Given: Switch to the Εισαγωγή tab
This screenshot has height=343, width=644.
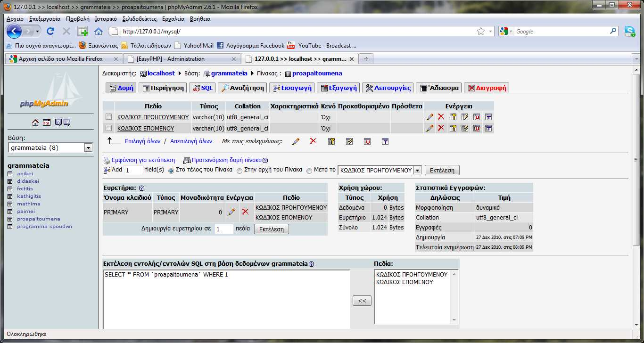Looking at the screenshot, I should click(292, 88).
